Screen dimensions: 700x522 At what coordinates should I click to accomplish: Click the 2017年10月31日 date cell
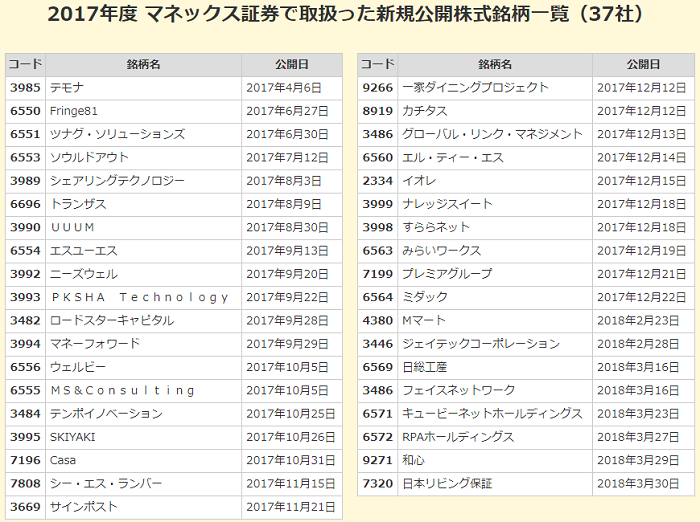(291, 460)
